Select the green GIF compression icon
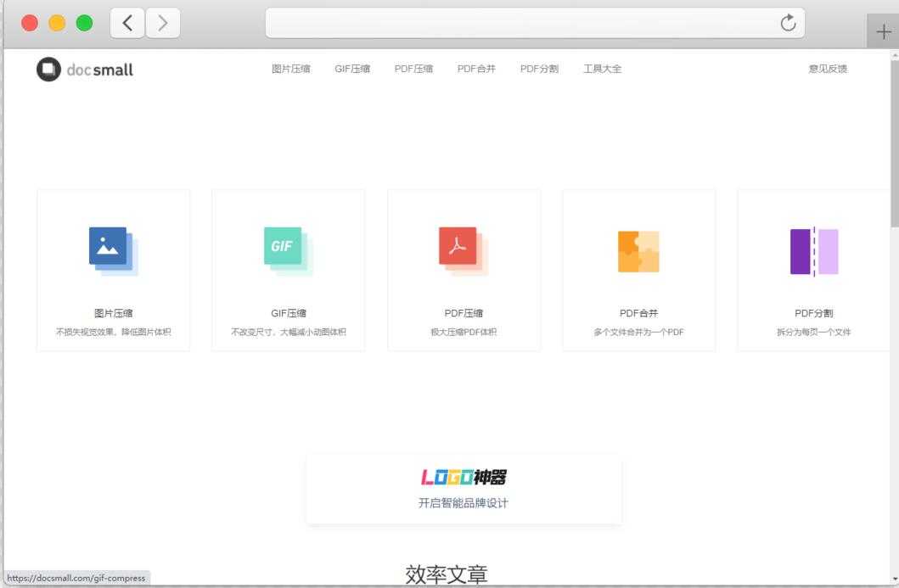This screenshot has height=588, width=899. coord(288,250)
